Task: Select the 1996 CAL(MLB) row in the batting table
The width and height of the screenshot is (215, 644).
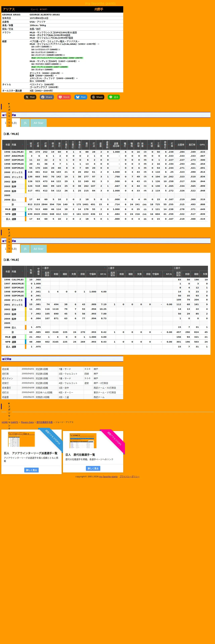Action: point(105,152)
